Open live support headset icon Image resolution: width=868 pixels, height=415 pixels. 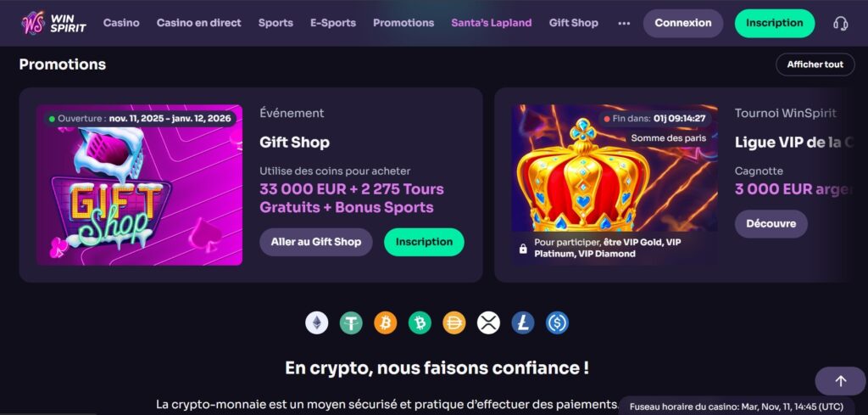[840, 23]
